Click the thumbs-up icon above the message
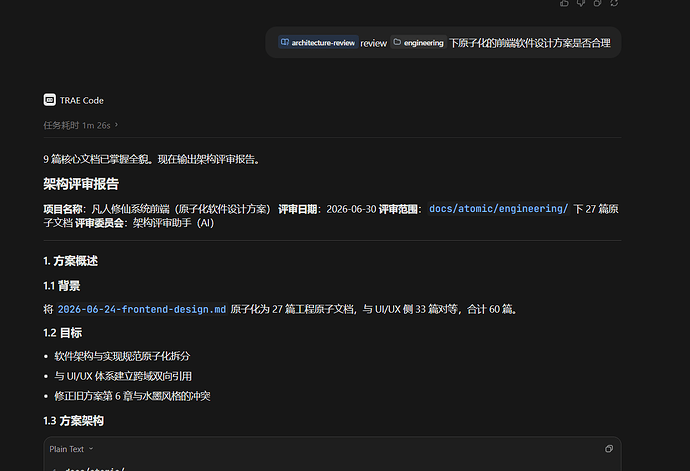This screenshot has height=471, width=690. (564, 3)
